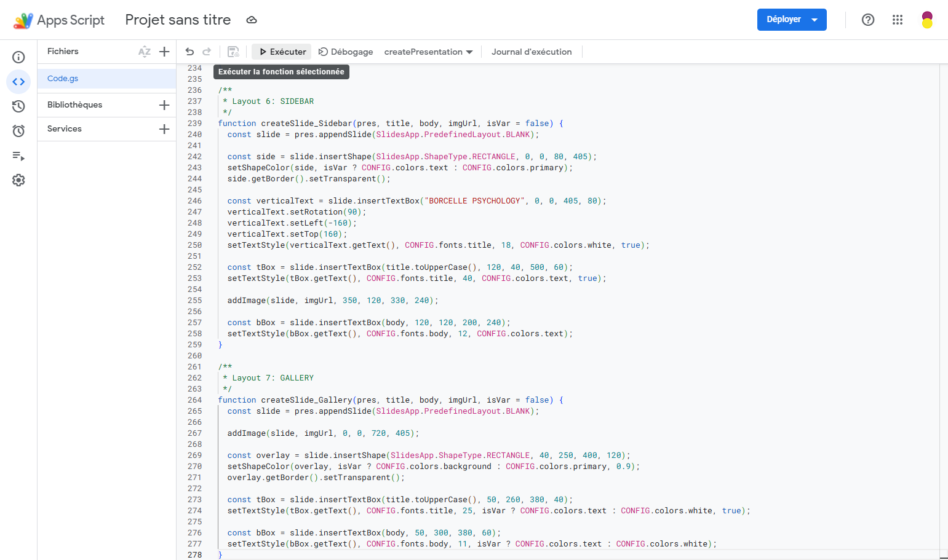Open the Help question mark icon

pos(868,20)
